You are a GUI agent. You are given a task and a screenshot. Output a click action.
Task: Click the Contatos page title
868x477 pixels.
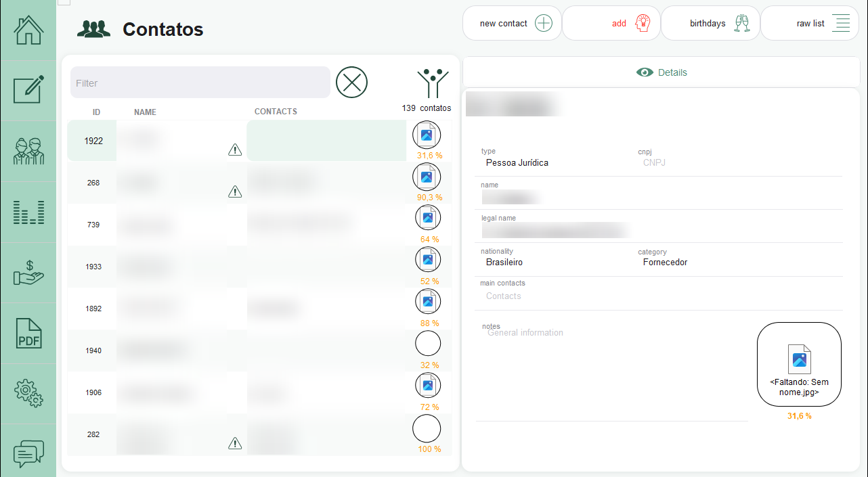click(162, 30)
